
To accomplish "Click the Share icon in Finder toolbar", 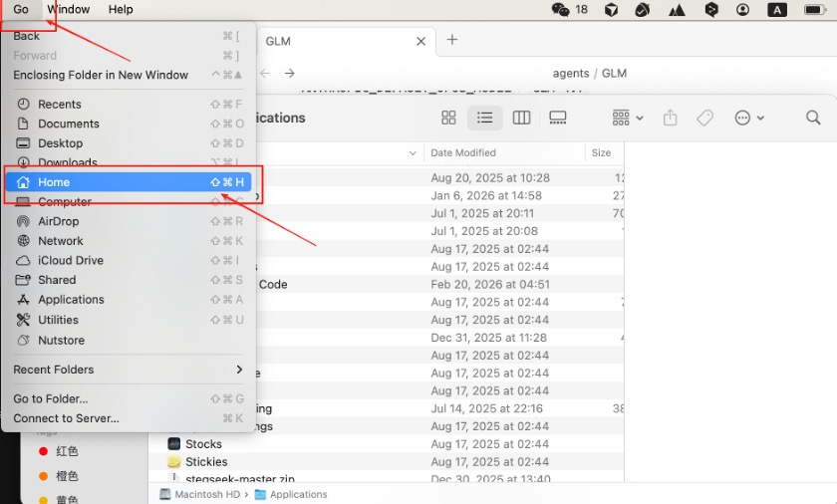I will (670, 118).
